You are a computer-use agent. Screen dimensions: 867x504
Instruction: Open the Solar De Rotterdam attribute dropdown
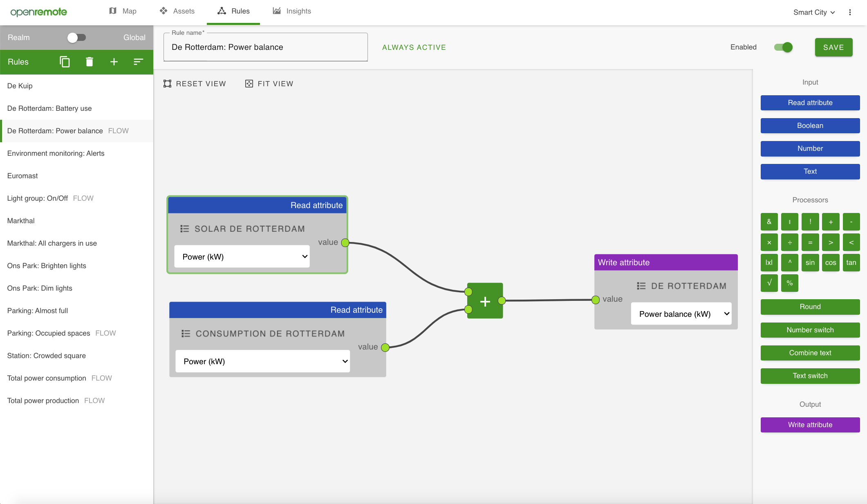242,257
